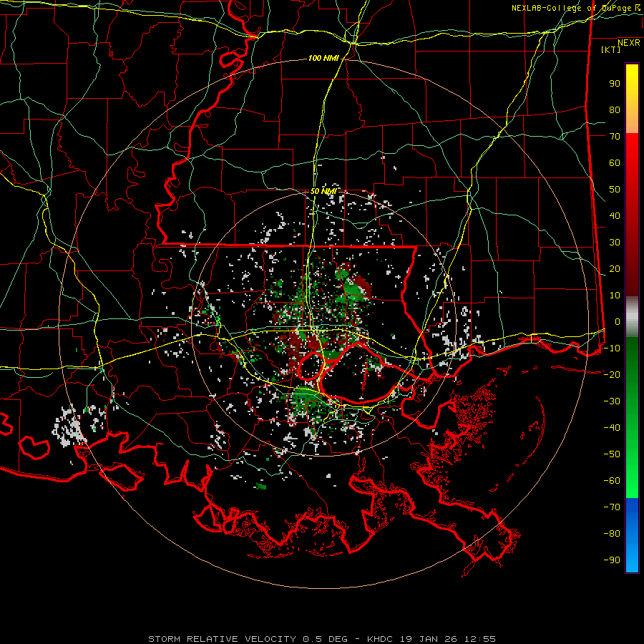Click the -30 value on velocity scale

[612, 401]
